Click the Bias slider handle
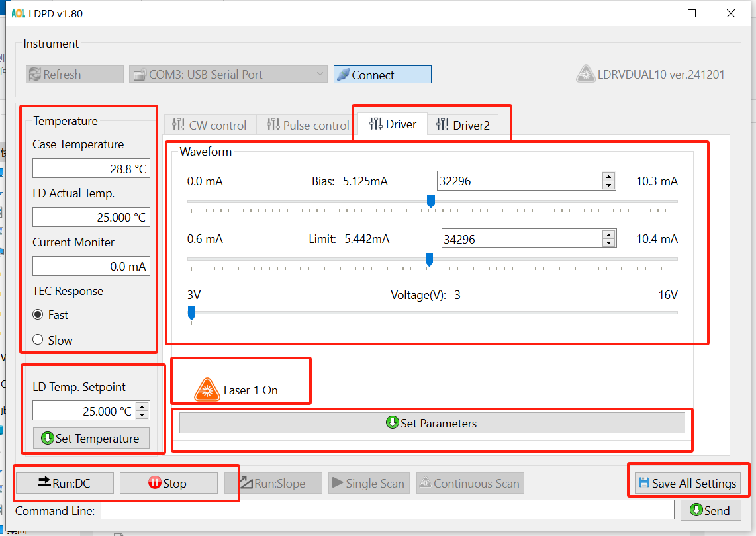Screen dimensions: 756x536 click(x=431, y=201)
